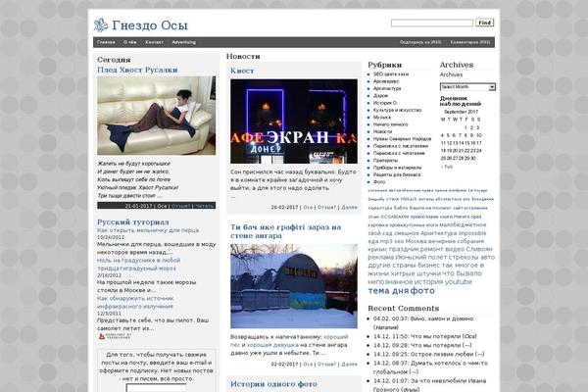Open the Препараты category
This screenshot has height=392, width=588.
click(x=385, y=161)
